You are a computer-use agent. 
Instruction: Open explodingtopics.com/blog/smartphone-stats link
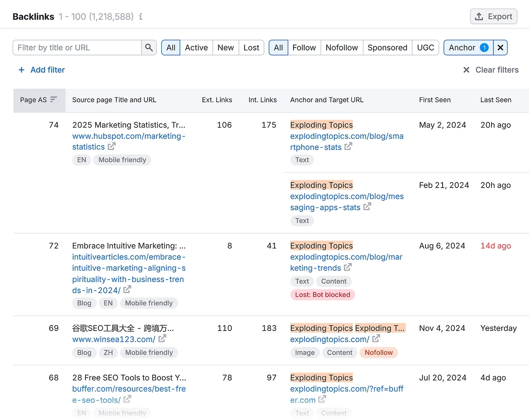tap(346, 141)
